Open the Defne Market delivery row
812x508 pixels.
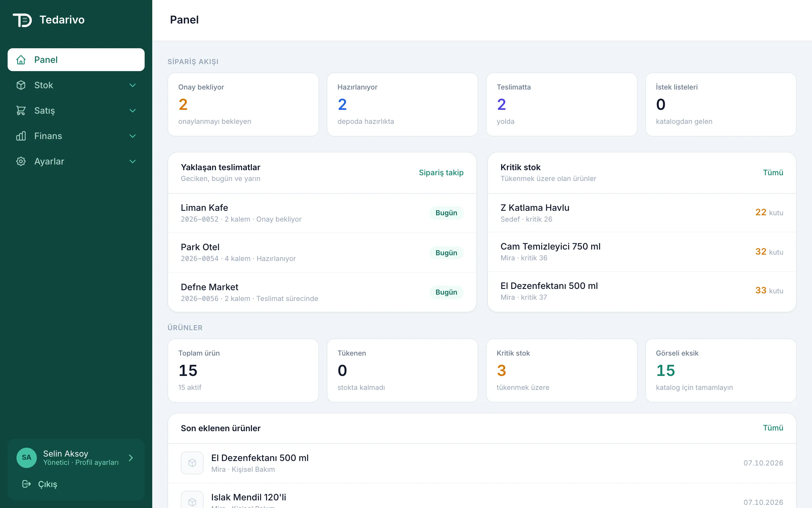tap(322, 292)
